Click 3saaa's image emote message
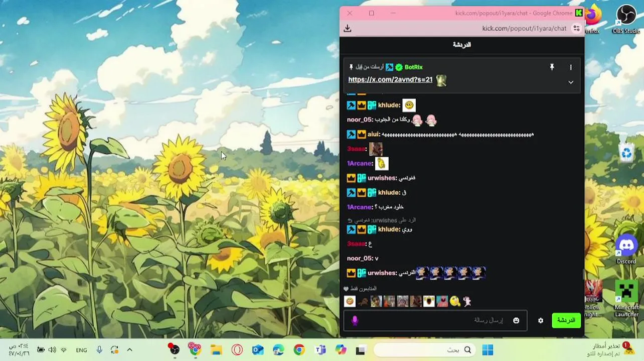The image size is (644, 361). click(x=376, y=149)
